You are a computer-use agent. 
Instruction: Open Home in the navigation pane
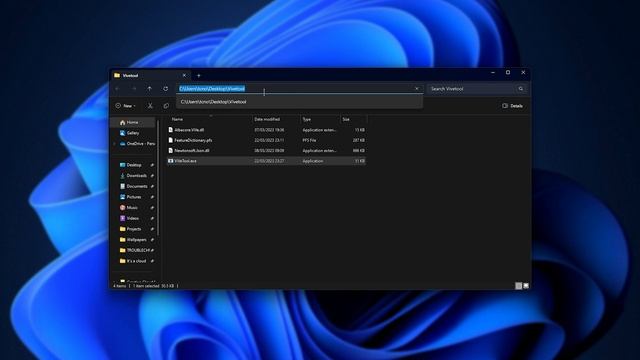133,122
